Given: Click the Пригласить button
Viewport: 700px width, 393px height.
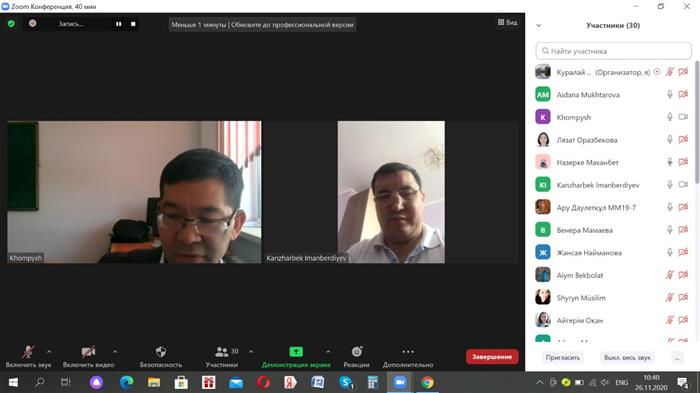Looking at the screenshot, I should [x=562, y=358].
